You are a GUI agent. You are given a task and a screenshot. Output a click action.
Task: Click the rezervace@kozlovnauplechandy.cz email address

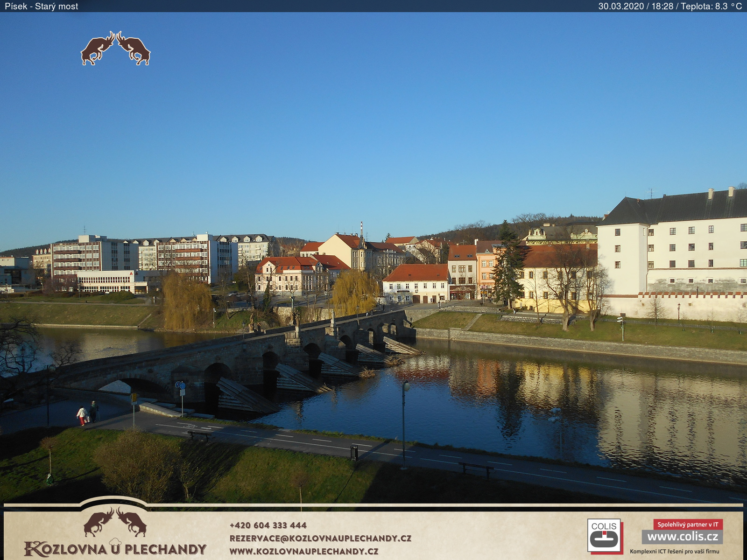point(320,538)
